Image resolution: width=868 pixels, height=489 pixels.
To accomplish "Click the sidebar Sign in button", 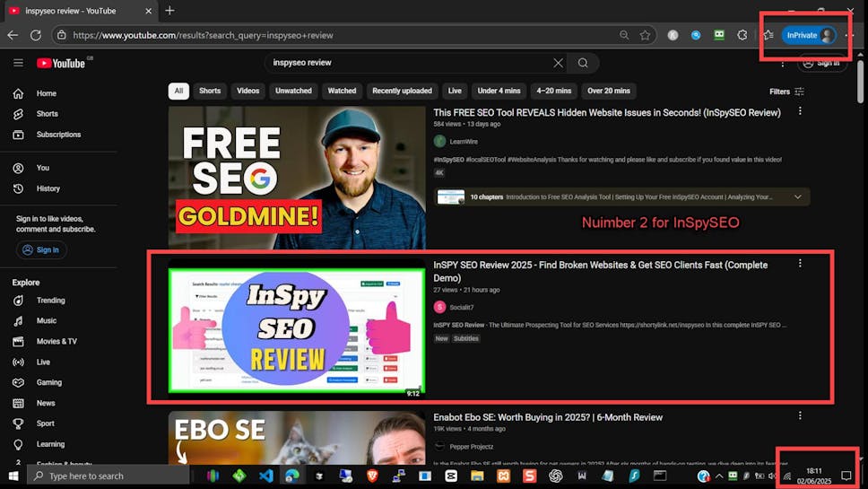I will pos(41,250).
